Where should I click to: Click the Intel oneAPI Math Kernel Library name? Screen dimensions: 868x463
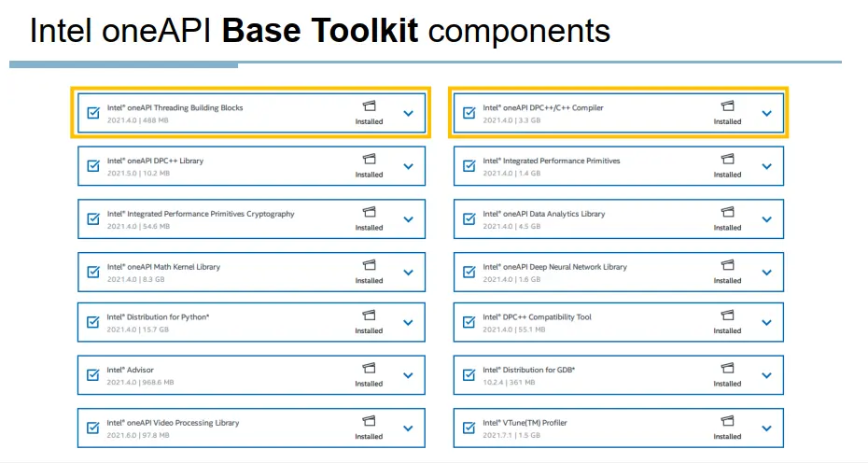point(163,267)
